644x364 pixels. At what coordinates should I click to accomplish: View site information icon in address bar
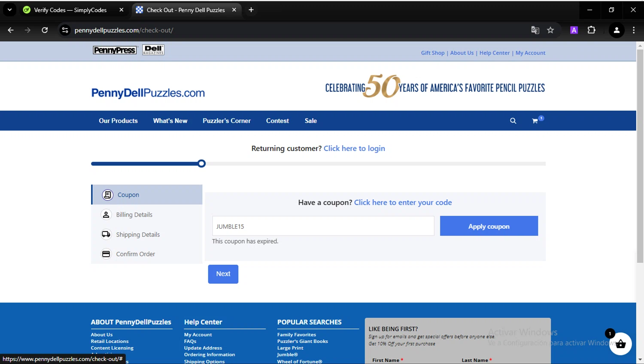click(x=65, y=30)
